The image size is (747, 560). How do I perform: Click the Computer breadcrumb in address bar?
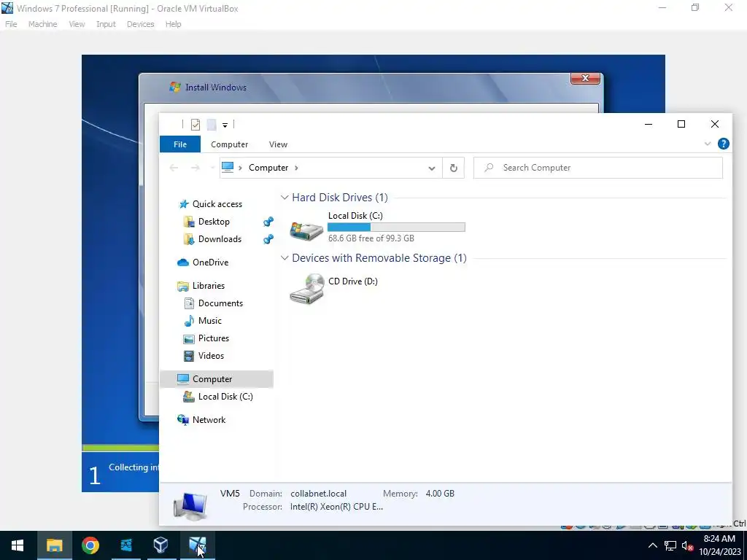coord(268,168)
